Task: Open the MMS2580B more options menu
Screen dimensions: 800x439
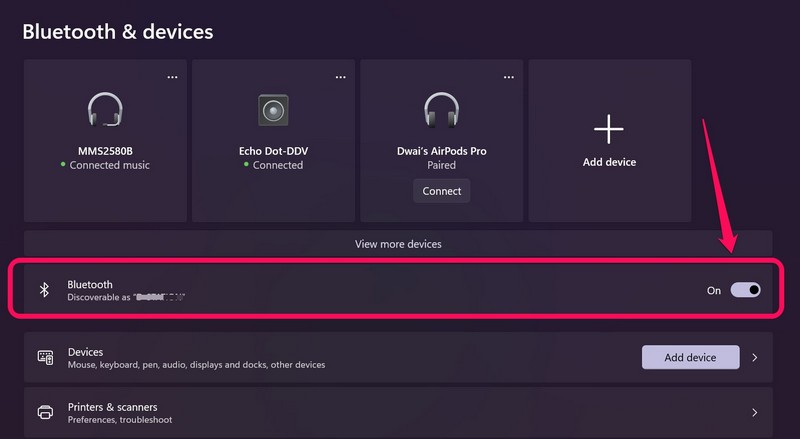Action: 172,76
